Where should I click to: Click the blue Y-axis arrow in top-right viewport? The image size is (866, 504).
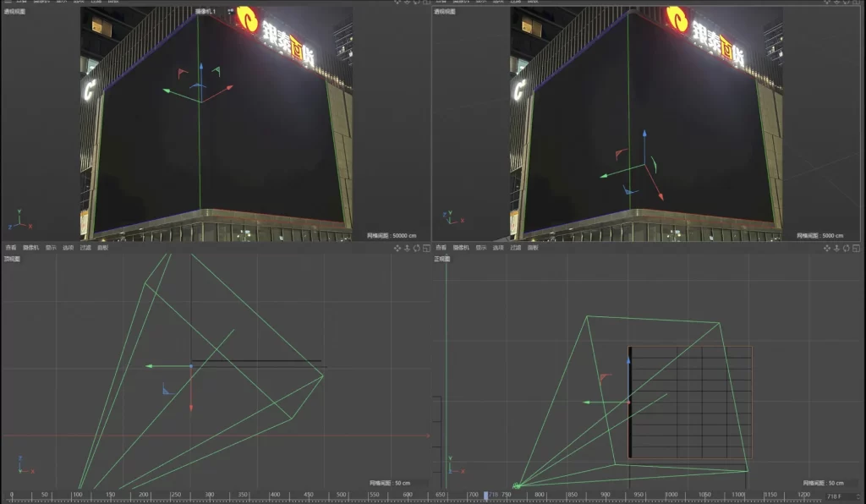click(644, 134)
